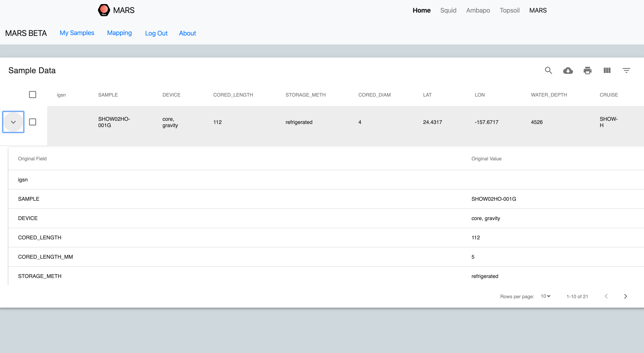This screenshot has width=644, height=353.
Task: Click the SHOW02HO-001G cell in main row
Action: (114, 122)
